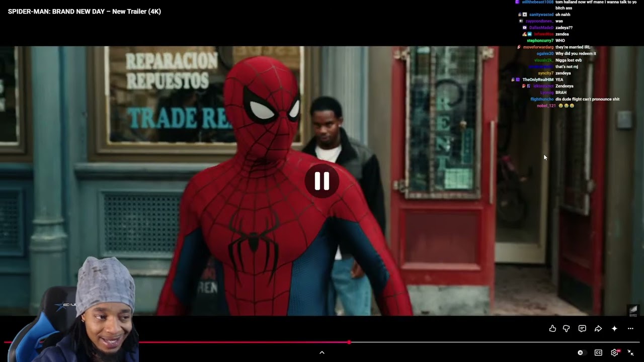Image resolution: width=644 pixels, height=362 pixels.
Task: Click username sanitywasted in chat
Action: pos(541,15)
